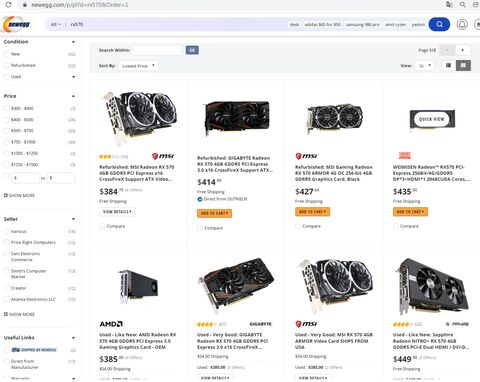Collapse the Condition filter section

pos(73,42)
